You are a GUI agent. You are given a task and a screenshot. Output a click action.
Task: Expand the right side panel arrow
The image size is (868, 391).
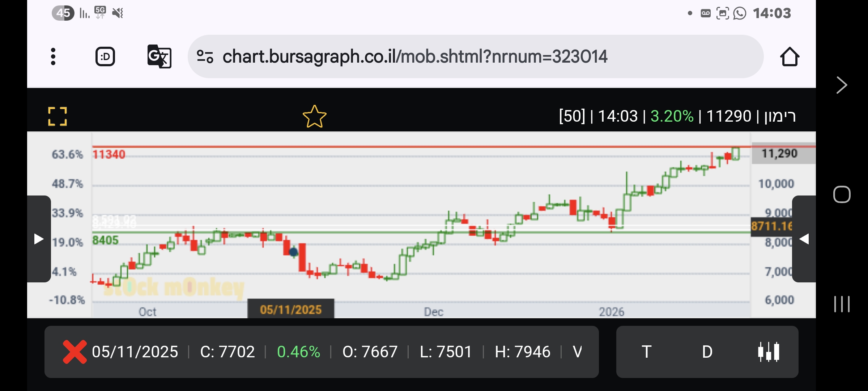tap(804, 239)
